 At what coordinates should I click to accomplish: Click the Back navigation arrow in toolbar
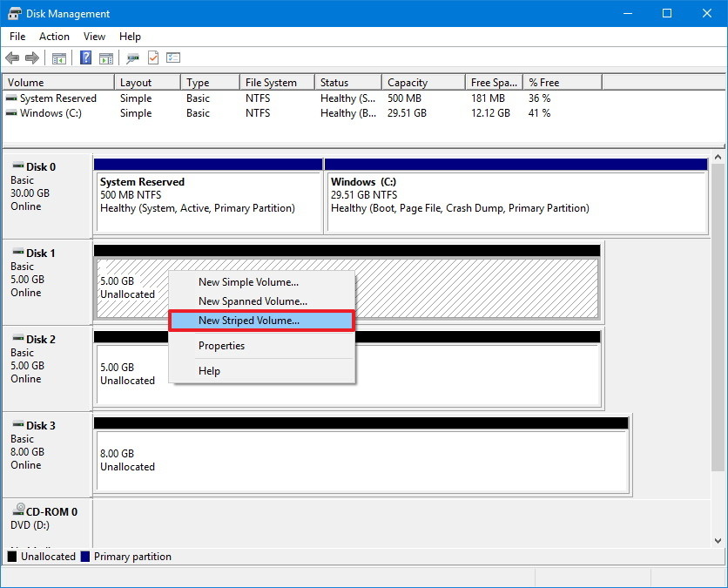coord(12,57)
